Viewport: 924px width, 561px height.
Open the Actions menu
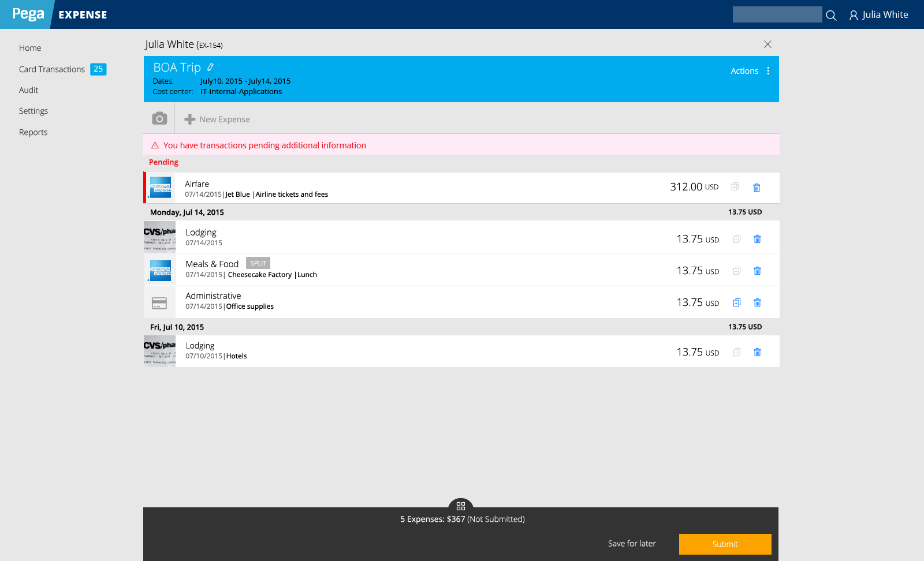tap(750, 71)
